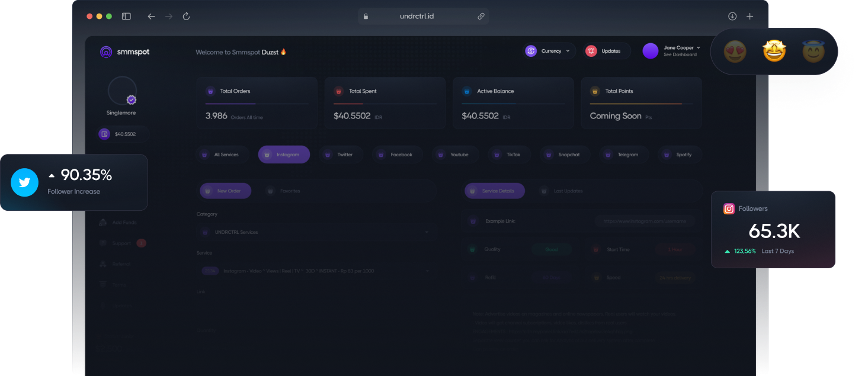868x376 pixels.
Task: Open the Currency dropdown
Action: tap(550, 51)
